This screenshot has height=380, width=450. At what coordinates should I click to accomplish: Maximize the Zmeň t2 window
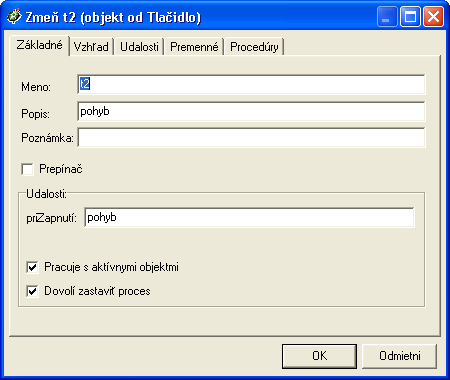click(410, 17)
